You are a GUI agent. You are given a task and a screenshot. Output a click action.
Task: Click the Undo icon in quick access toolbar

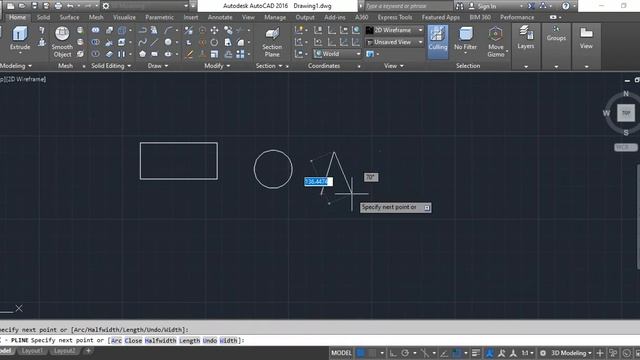(x=70, y=6)
